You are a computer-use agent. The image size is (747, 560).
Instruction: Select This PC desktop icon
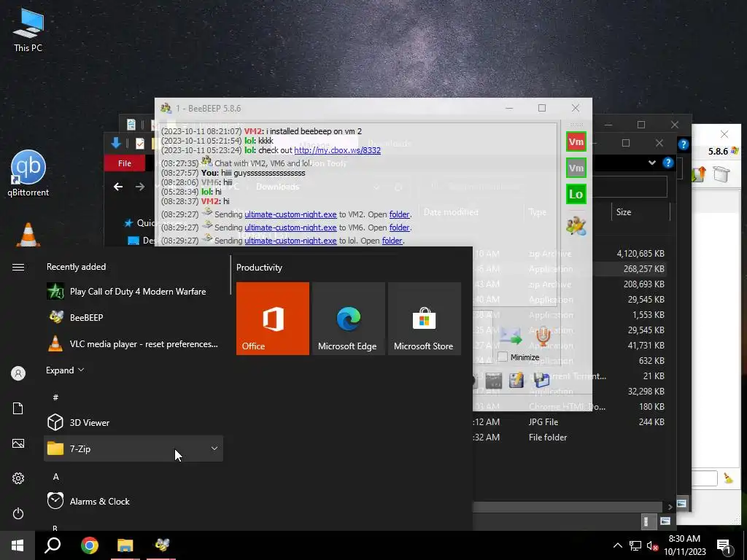pyautogui.click(x=28, y=31)
